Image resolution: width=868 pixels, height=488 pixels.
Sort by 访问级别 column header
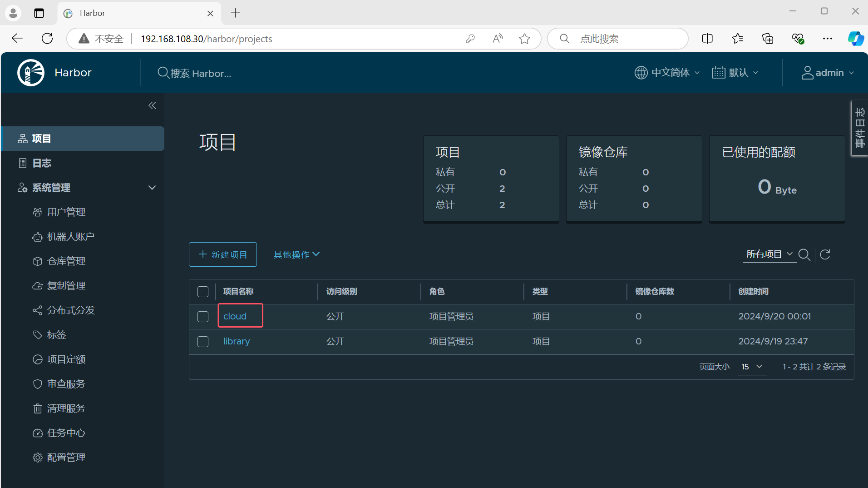pos(342,292)
